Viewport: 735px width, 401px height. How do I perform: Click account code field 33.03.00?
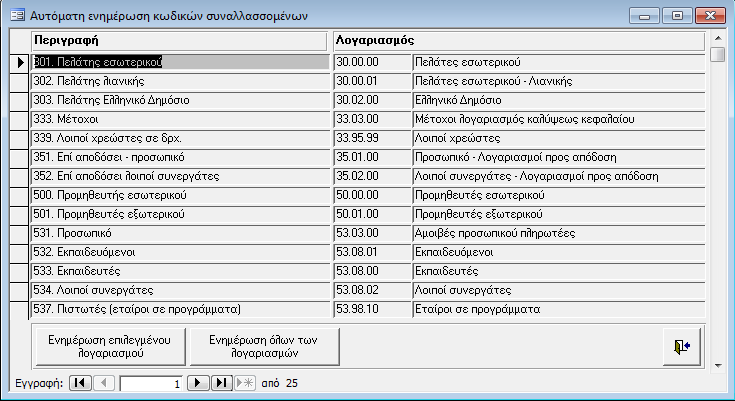point(371,119)
